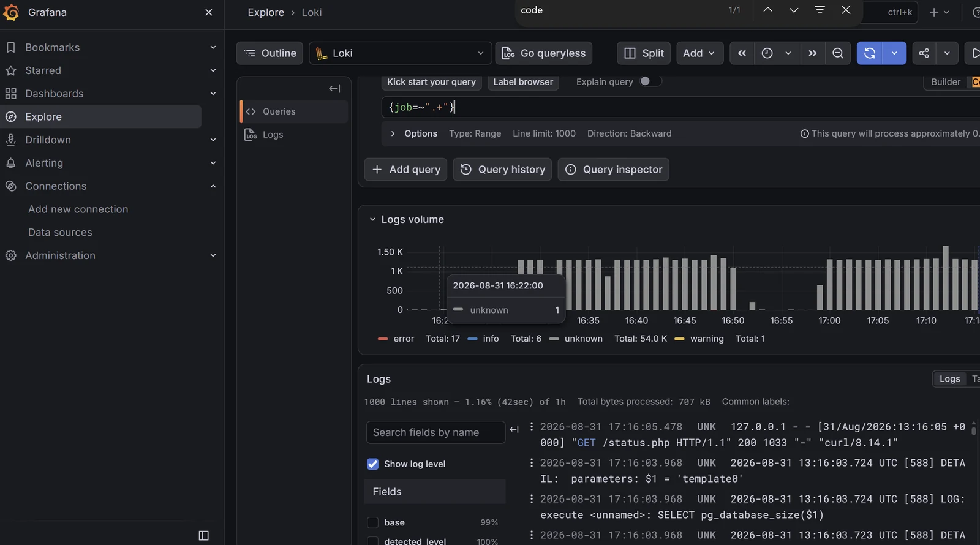Open the Loki data source dropdown

tap(400, 53)
